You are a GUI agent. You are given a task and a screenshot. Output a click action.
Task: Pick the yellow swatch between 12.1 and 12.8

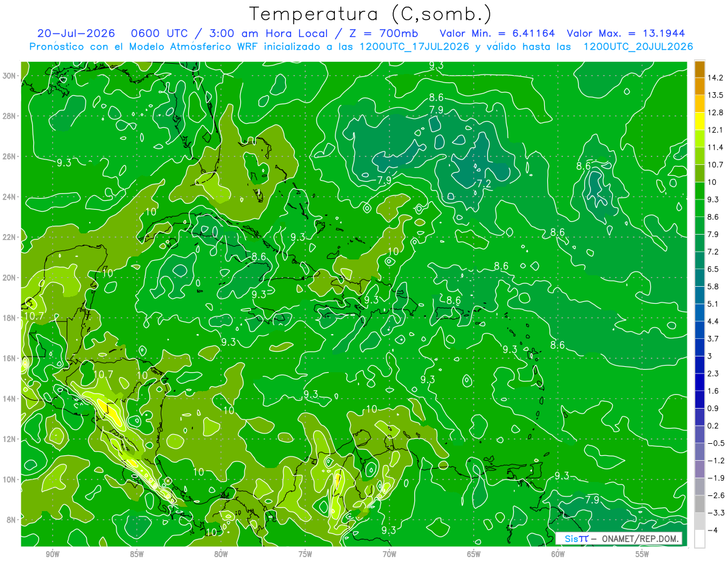coord(699,121)
